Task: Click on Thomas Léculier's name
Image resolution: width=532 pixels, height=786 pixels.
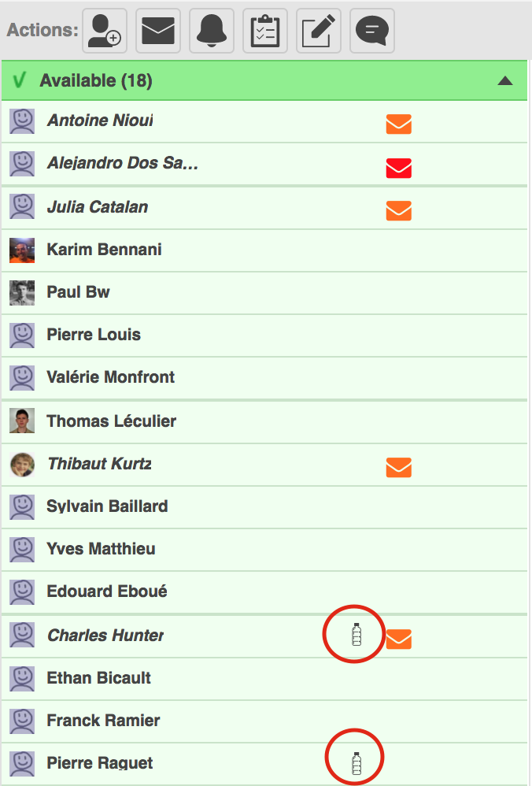Action: [x=111, y=421]
